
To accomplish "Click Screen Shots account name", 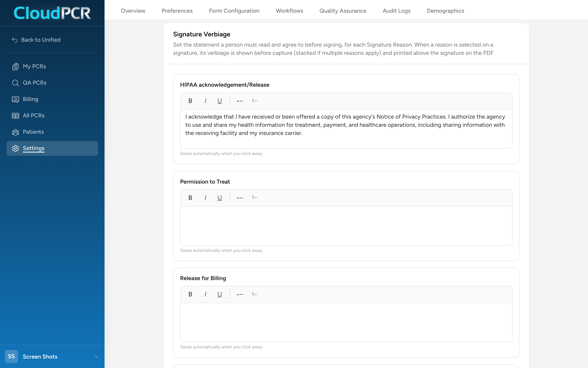I will [40, 357].
